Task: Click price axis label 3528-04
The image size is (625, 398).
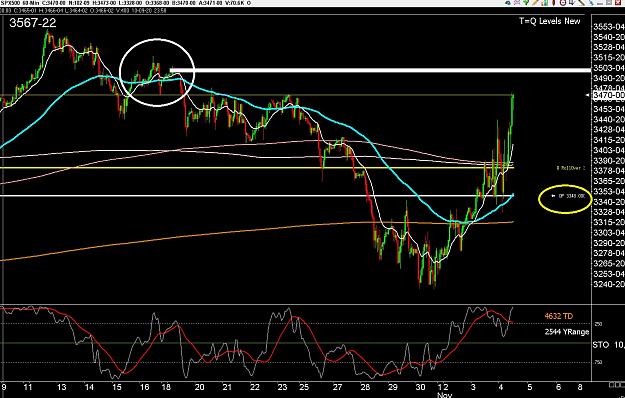Action: [609, 47]
